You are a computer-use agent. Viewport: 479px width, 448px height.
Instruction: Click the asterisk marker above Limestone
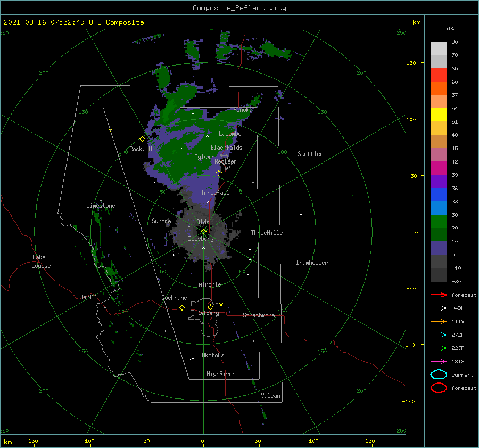101,201
